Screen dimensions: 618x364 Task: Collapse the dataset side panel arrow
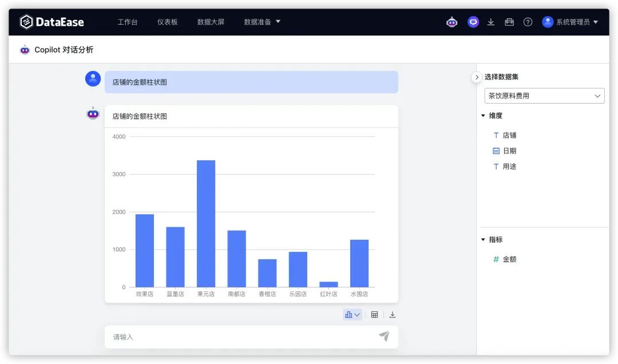(477, 77)
